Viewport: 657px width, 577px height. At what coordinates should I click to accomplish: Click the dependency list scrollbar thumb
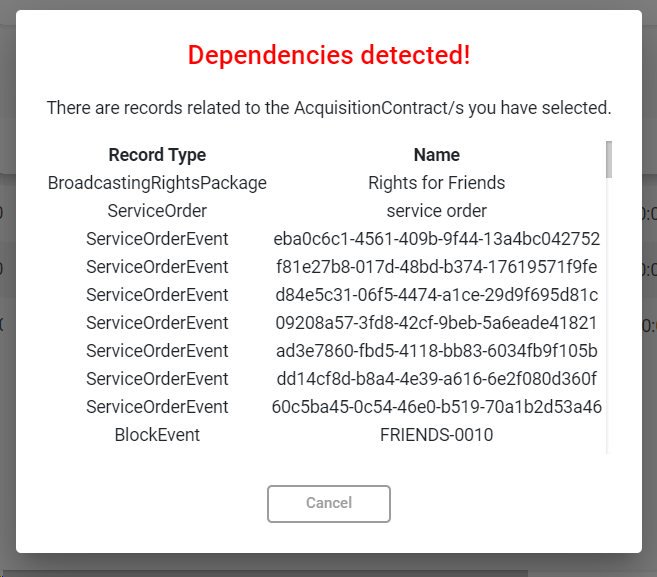point(608,159)
